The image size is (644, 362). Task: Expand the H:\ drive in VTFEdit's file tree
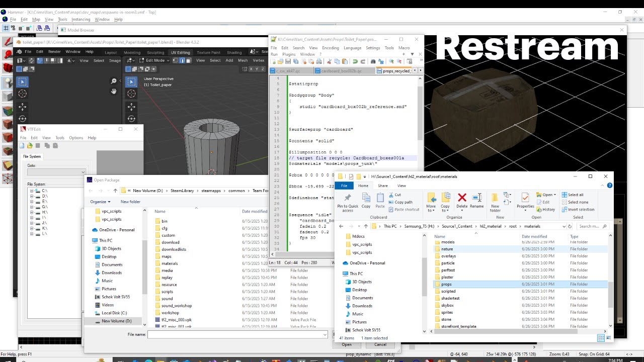click(32, 212)
